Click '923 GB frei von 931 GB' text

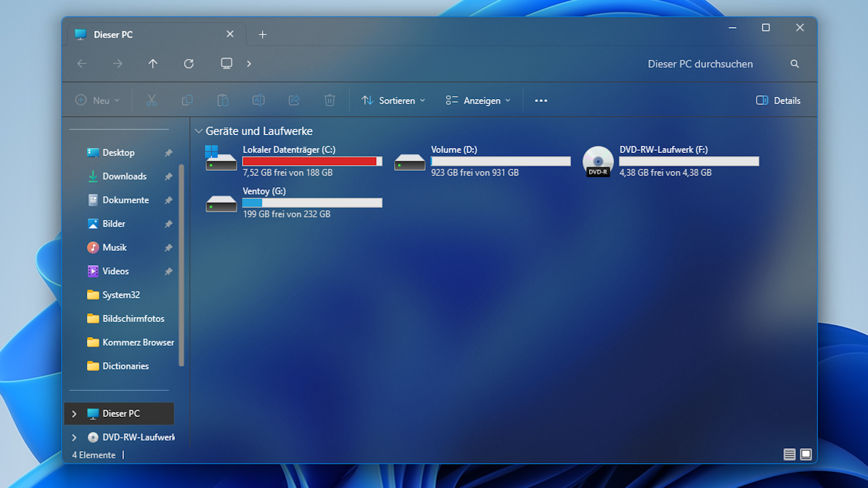pyautogui.click(x=475, y=172)
